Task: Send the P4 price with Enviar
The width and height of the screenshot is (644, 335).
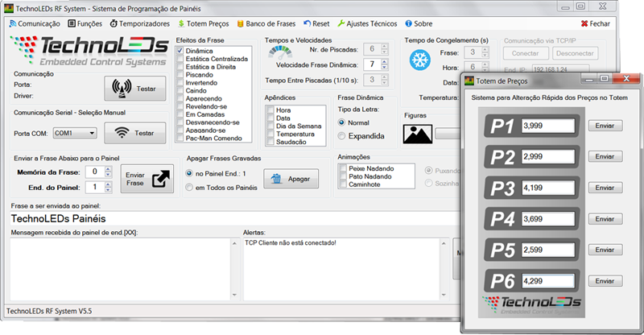Action: click(x=605, y=219)
